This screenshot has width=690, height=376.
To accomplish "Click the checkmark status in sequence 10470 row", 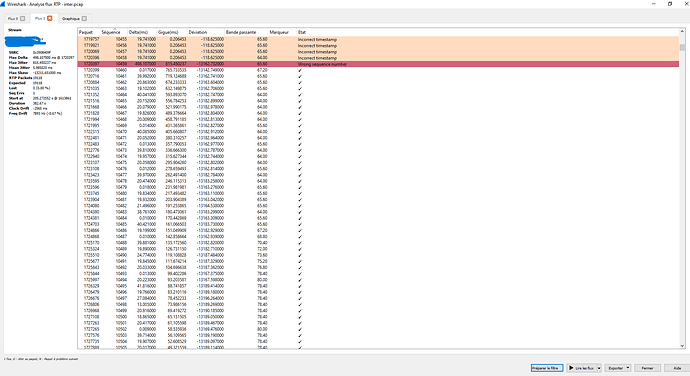I will click(300, 132).
